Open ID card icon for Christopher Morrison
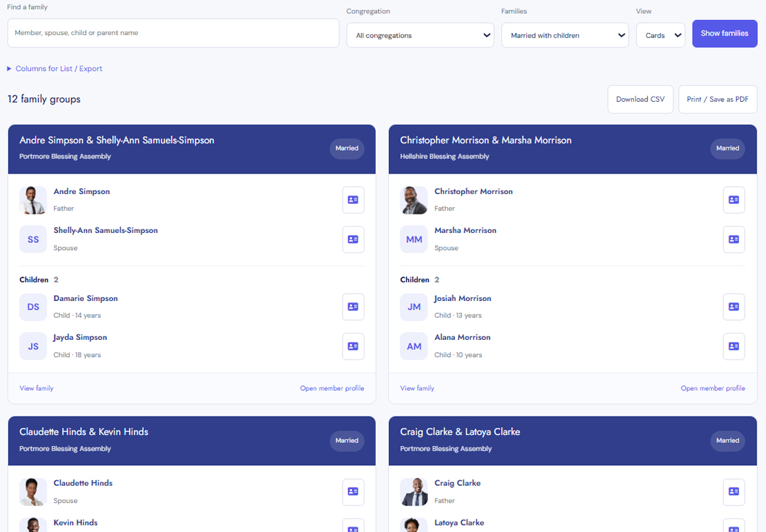Screen dimensions: 766x532 [x=734, y=200]
